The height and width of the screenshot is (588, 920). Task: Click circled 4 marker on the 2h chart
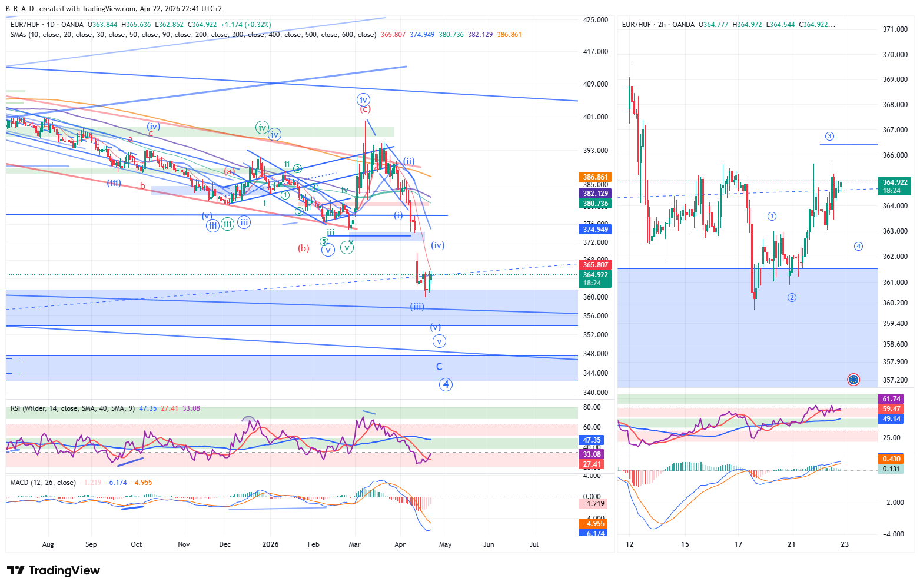[x=858, y=246]
